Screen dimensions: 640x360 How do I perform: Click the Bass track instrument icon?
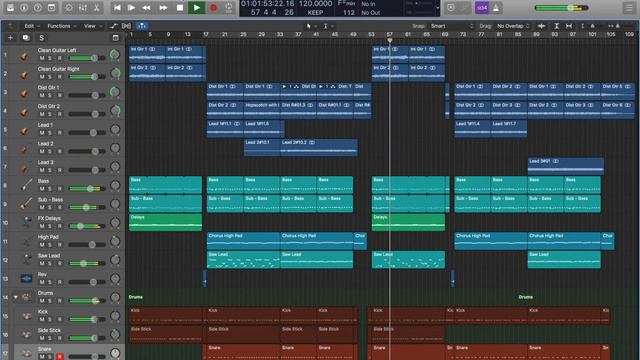coord(26,185)
